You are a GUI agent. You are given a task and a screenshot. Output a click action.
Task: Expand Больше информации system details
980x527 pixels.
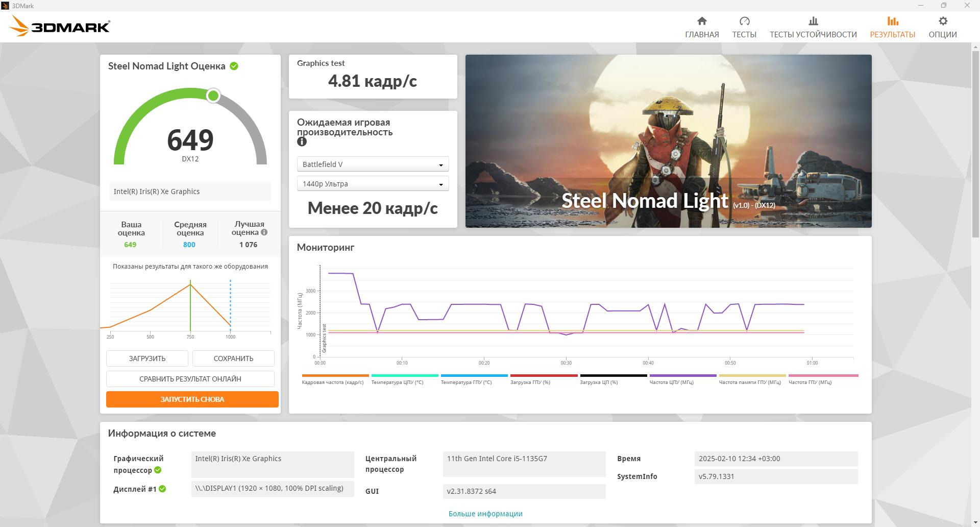point(485,514)
